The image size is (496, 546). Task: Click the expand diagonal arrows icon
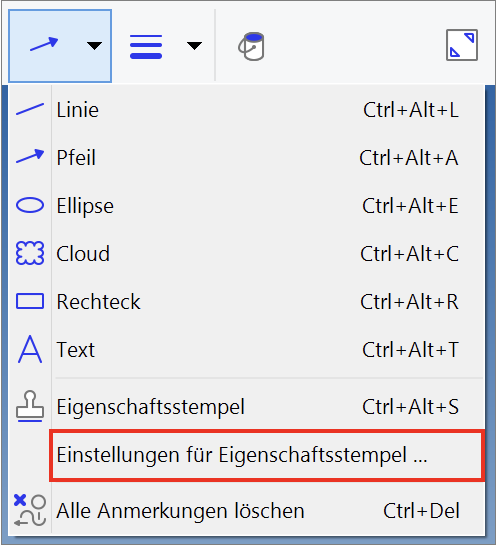[462, 45]
